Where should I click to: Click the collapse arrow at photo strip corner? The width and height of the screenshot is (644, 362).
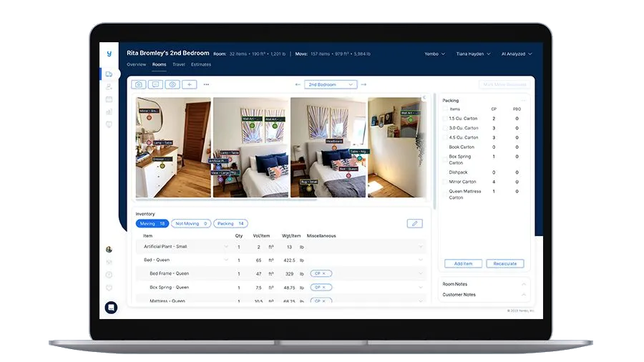click(424, 98)
